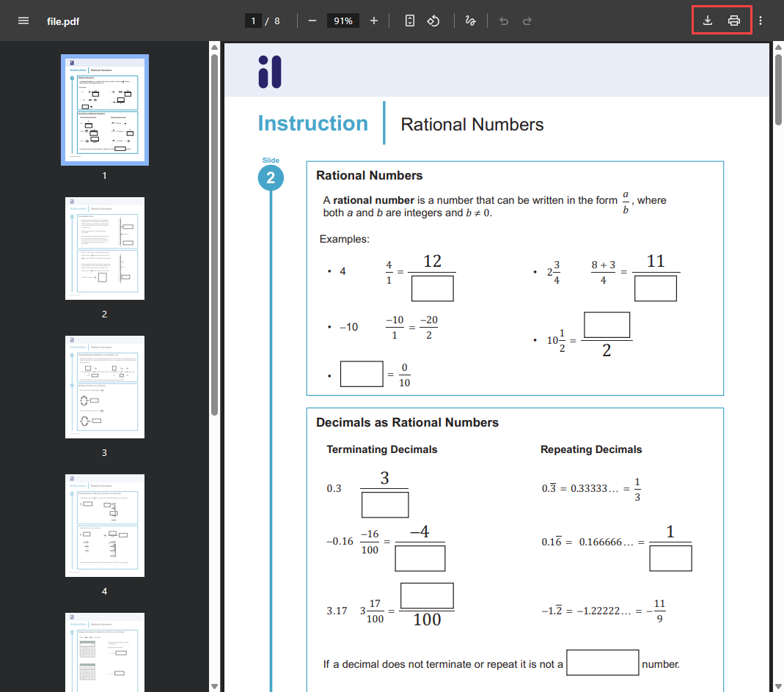Click the numerator box above 2
This screenshot has width=784, height=692.
click(x=607, y=325)
